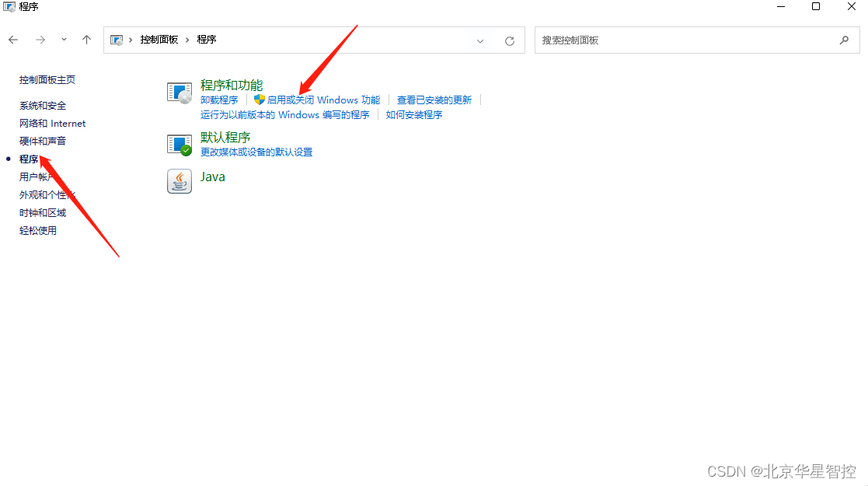Screen dimensions: 868x486
Task: Refresh the page using the refresh icon
Action: (510, 40)
